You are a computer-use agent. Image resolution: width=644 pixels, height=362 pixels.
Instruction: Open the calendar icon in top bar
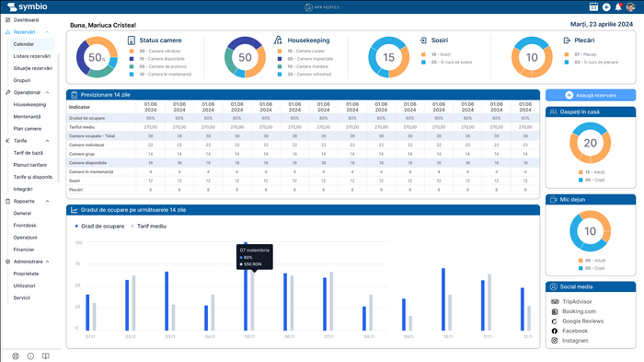pyautogui.click(x=593, y=6)
